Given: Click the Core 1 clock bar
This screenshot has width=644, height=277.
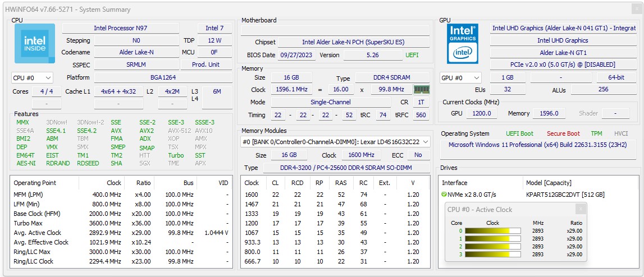Looking at the screenshot, I should 493,238.
